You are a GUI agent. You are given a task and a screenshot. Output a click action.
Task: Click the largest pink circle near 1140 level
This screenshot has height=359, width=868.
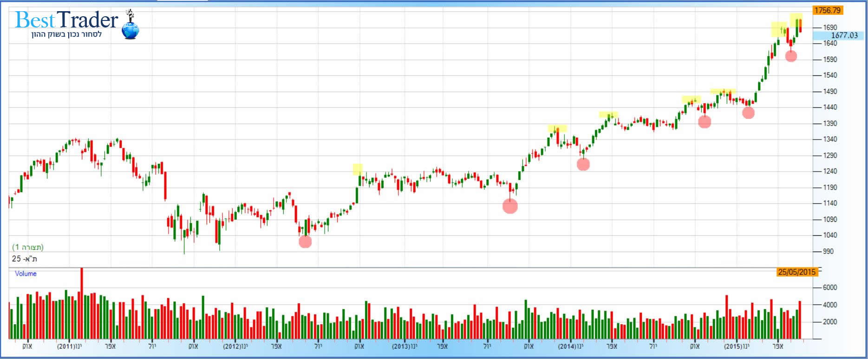(510, 206)
